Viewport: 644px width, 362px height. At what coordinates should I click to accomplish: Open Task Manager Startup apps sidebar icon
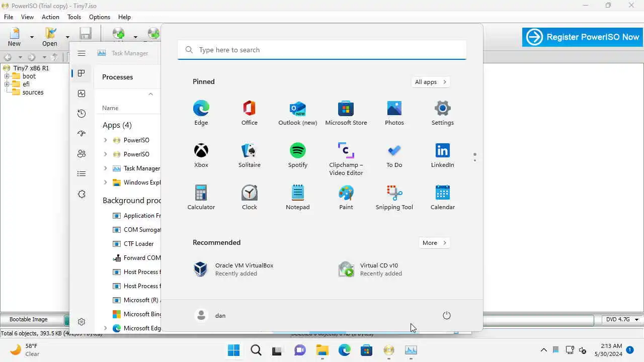click(82, 134)
